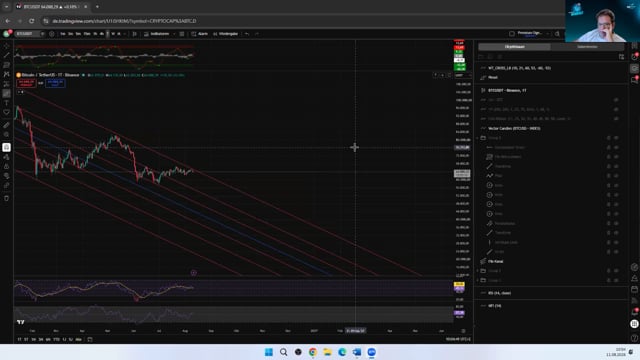
Task: Select the YTD date range
Action: pos(56,339)
